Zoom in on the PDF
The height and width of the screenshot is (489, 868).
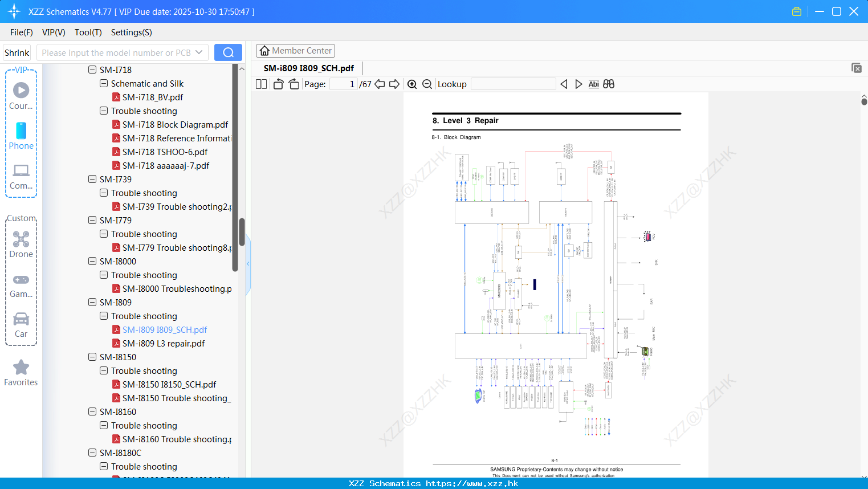coord(412,84)
